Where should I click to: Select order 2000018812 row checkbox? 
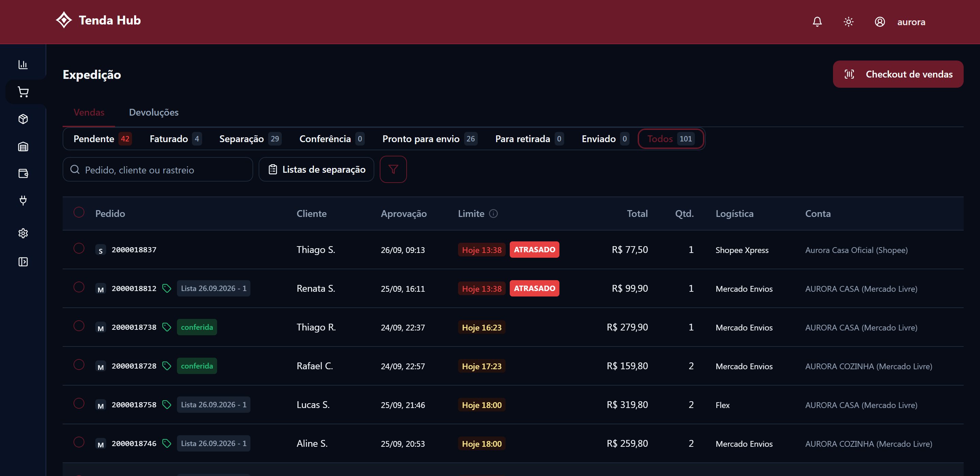coord(79,287)
